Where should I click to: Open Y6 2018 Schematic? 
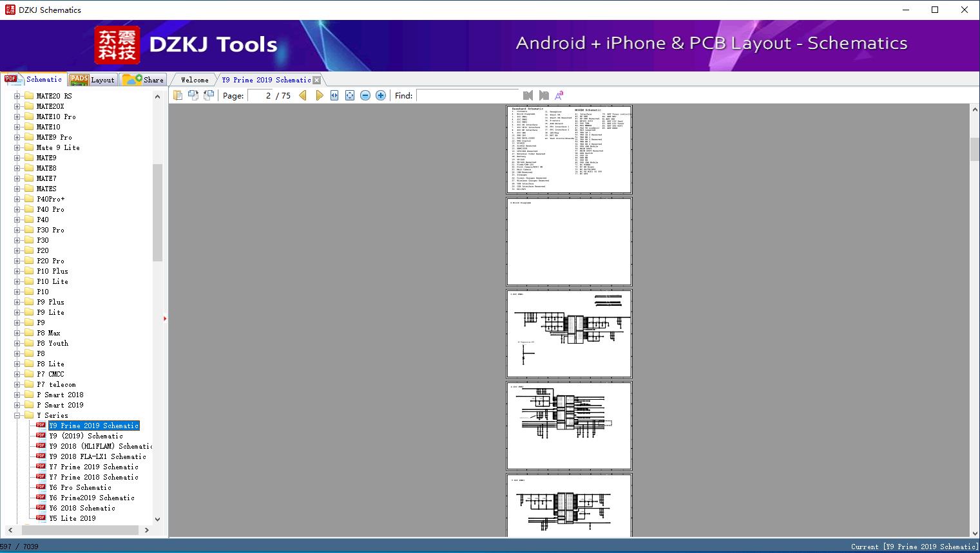tap(82, 508)
